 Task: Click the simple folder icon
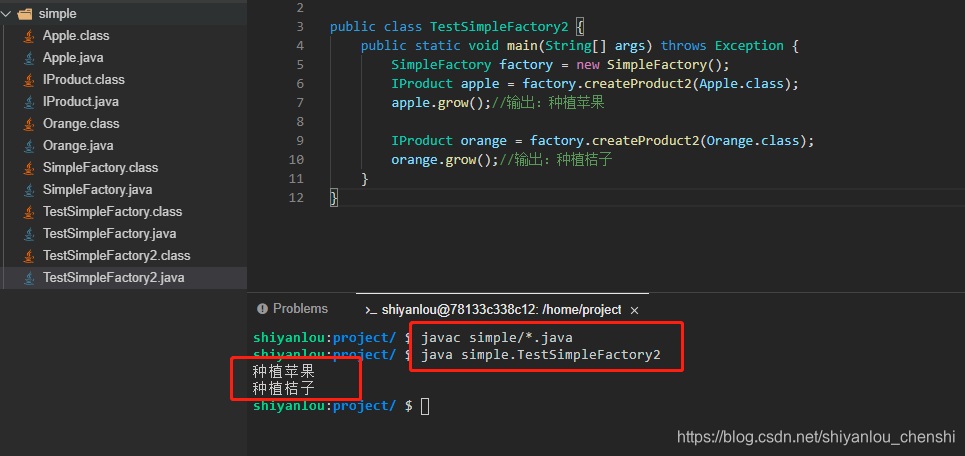pyautogui.click(x=25, y=14)
